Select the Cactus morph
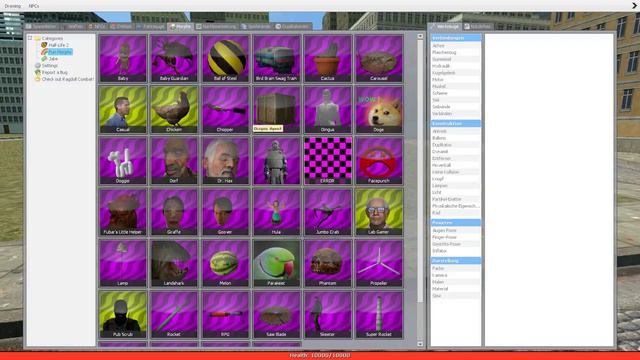The image size is (640, 360). (328, 59)
